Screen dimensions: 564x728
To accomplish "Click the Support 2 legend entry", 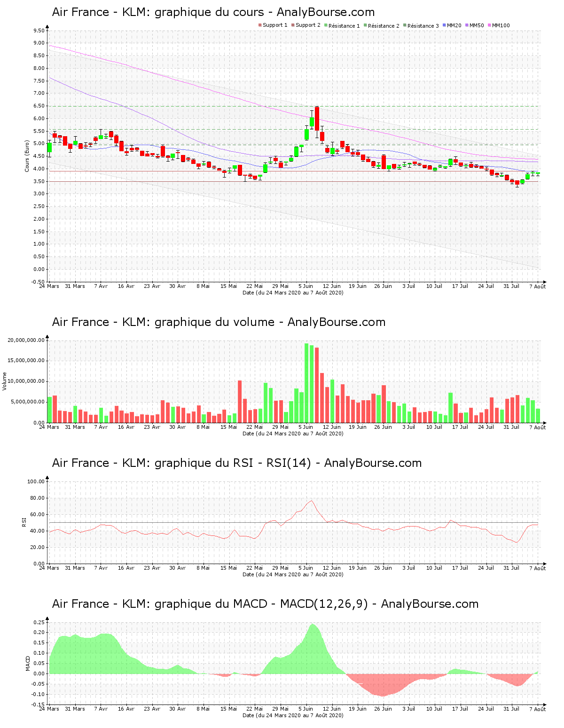I will pyautogui.click(x=305, y=25).
